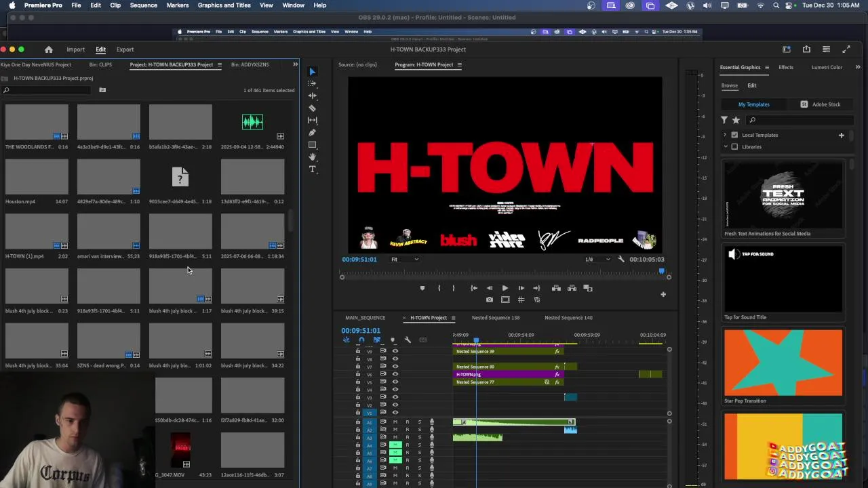Click Play in Program Monitor

(x=505, y=288)
